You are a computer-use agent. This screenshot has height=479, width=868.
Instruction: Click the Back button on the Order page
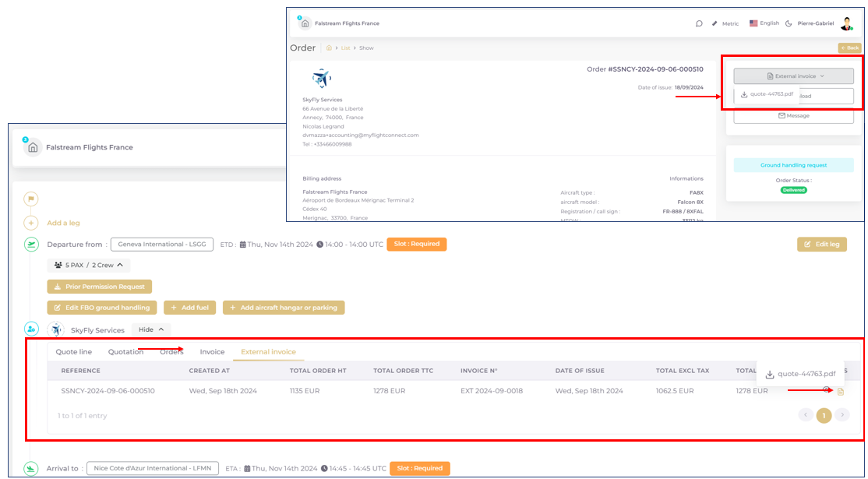850,48
